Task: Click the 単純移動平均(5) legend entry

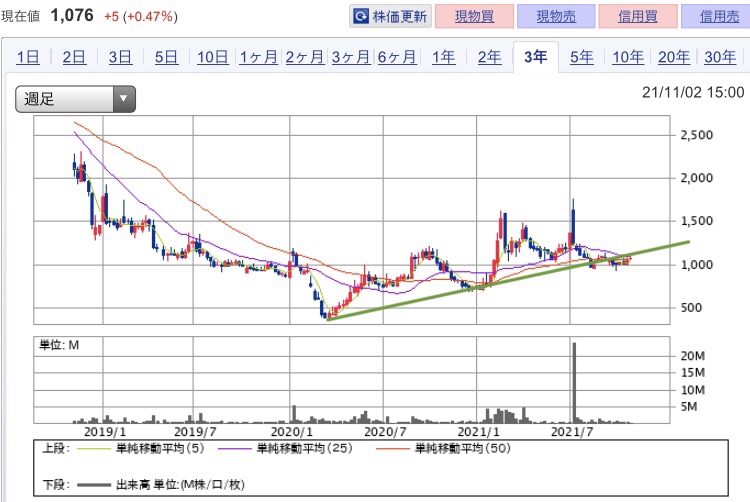Action: coord(141,448)
